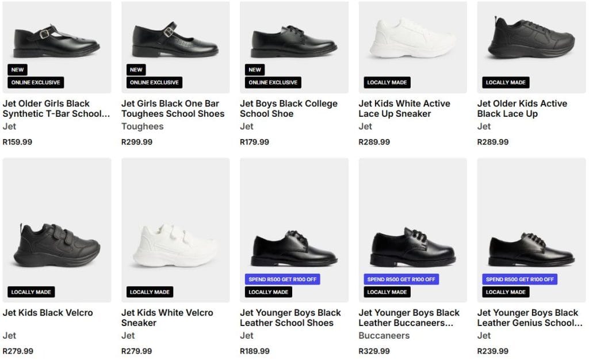Screen dimensions: 589x364
Task: Open the Jet Kids Black Velcro title link
Action: point(48,313)
